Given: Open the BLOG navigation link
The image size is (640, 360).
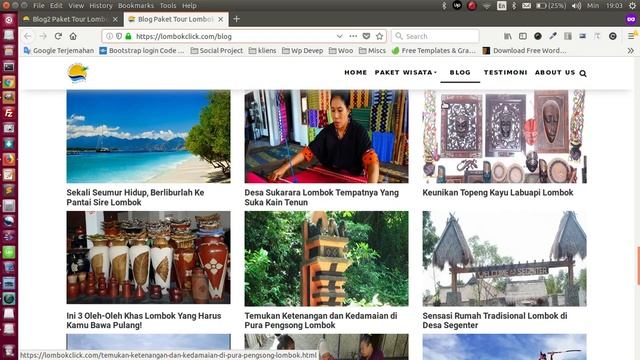Looking at the screenshot, I should point(460,72).
